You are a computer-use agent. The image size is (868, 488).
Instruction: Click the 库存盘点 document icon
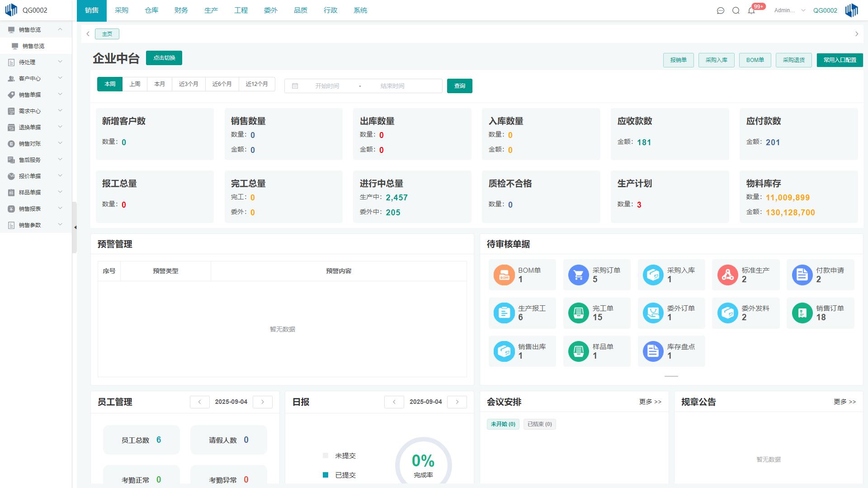coord(653,351)
